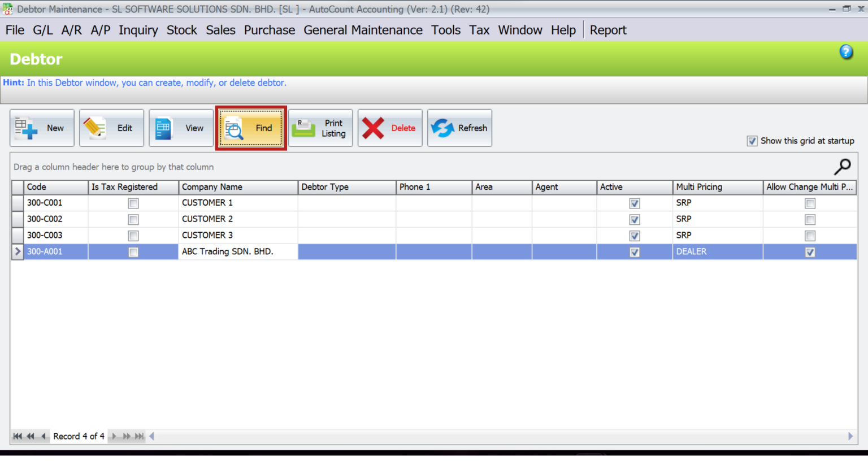
Task: Go to previous page navigator icon
Action: [31, 436]
